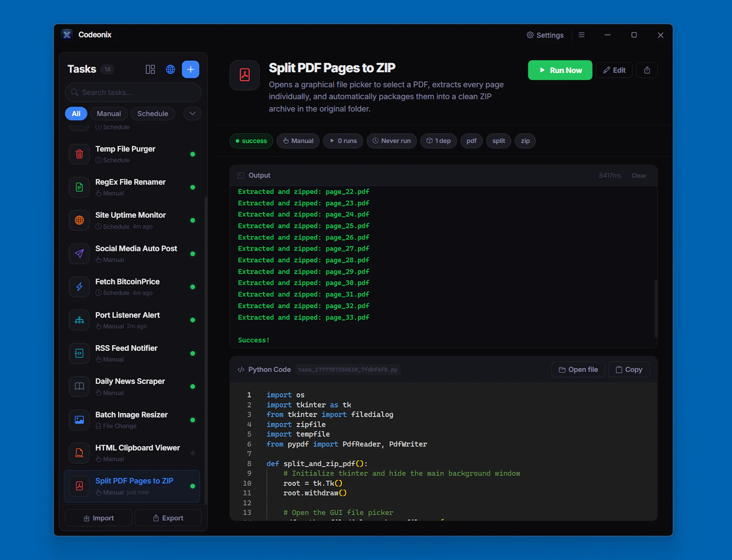Toggle the inactive dot for HTML Clipboard Viewer
732x560 pixels.
point(193,453)
